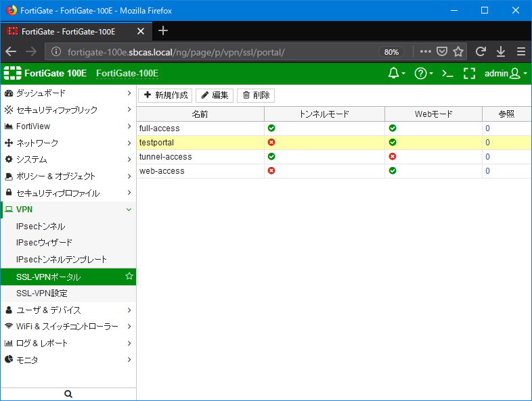Click full-access tunnel mode enabled icon

pos(271,128)
